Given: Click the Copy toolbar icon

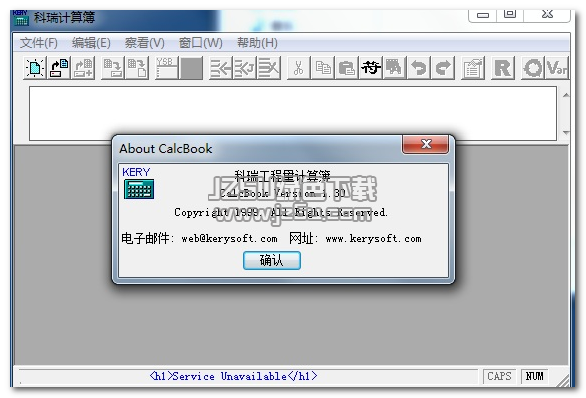Looking at the screenshot, I should click(323, 68).
